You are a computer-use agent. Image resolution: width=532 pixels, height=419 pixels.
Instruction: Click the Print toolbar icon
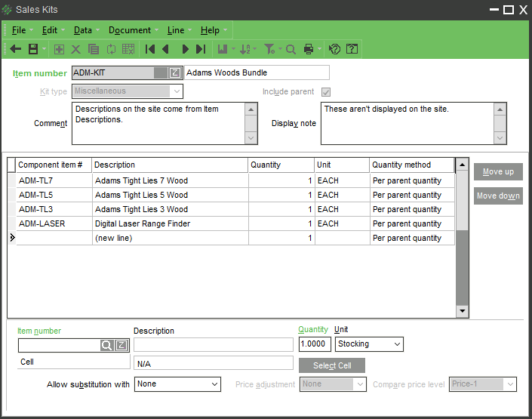click(309, 49)
